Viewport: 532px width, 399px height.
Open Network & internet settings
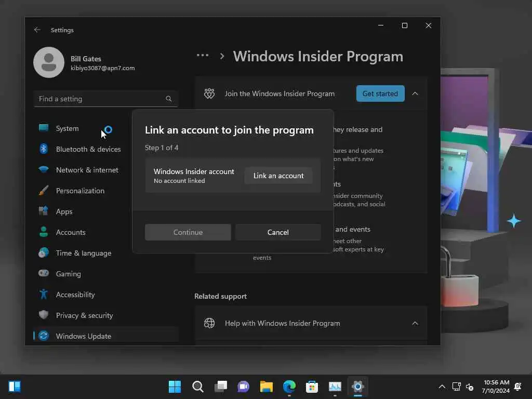pyautogui.click(x=105, y=170)
